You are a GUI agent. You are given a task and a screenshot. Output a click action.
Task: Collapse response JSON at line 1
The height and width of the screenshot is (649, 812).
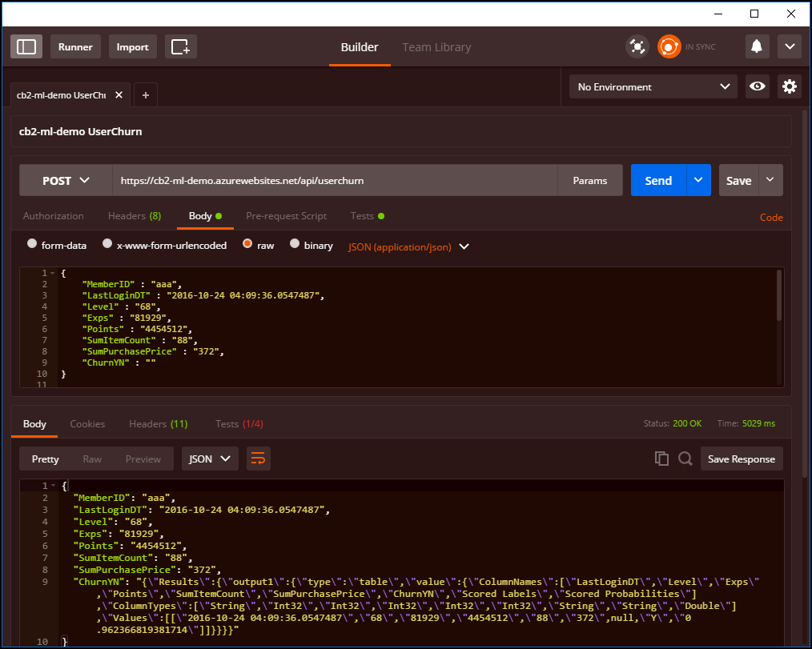[53, 486]
